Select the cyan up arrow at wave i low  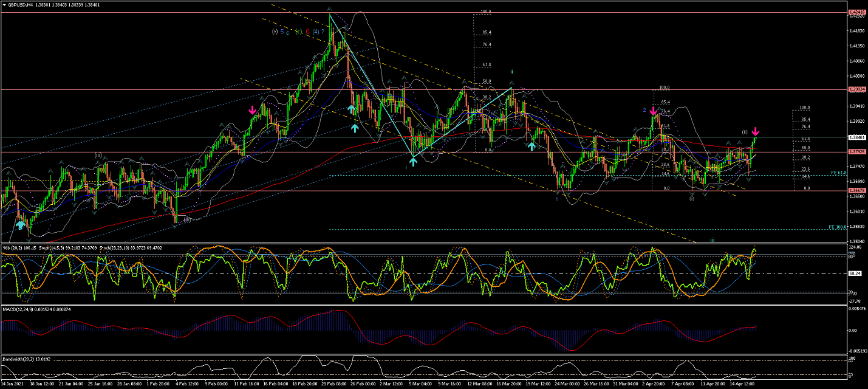point(413,161)
